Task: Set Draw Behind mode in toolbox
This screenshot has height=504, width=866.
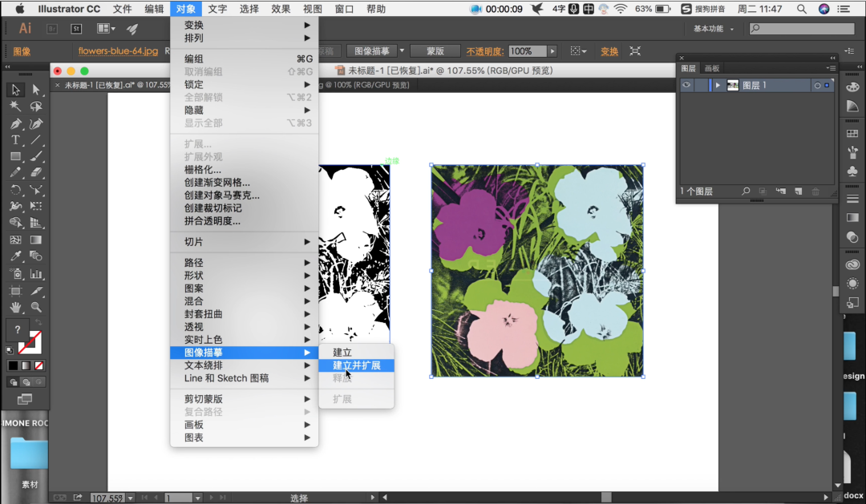Action: (x=26, y=382)
